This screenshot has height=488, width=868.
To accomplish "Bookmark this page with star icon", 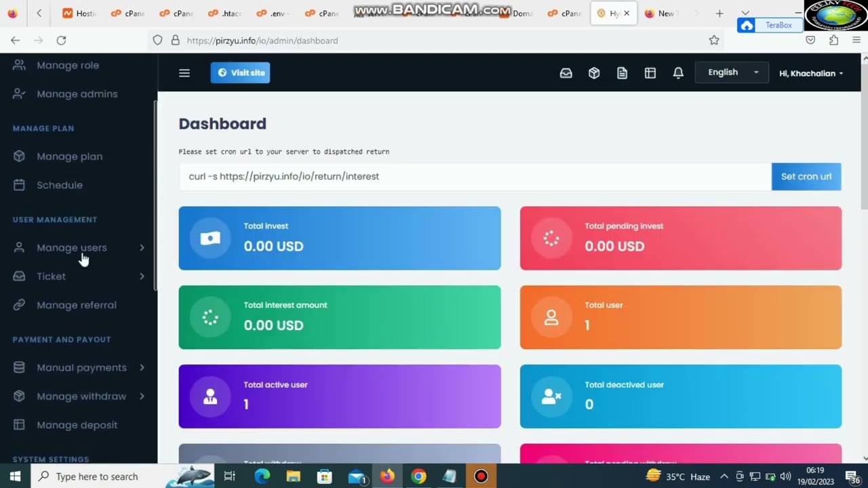I will [714, 41].
